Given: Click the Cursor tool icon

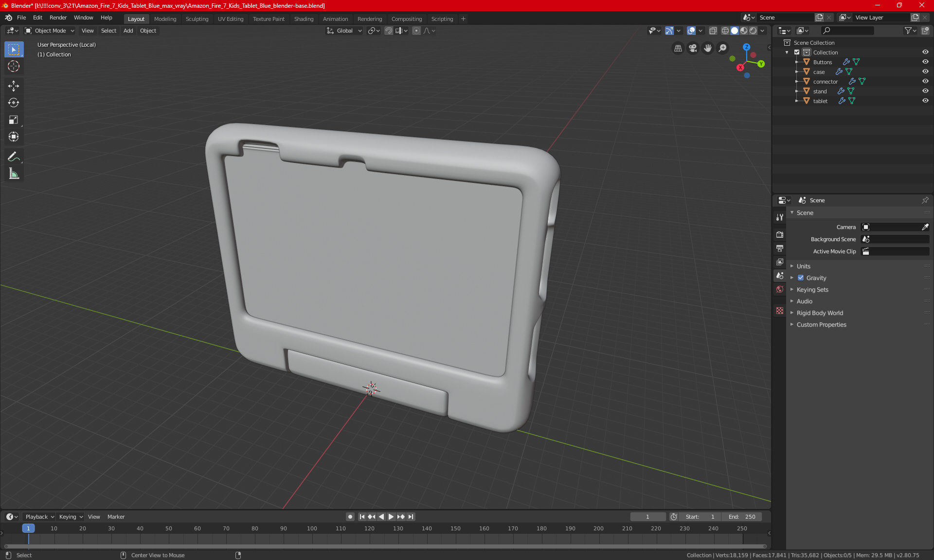Looking at the screenshot, I should pos(14,66).
